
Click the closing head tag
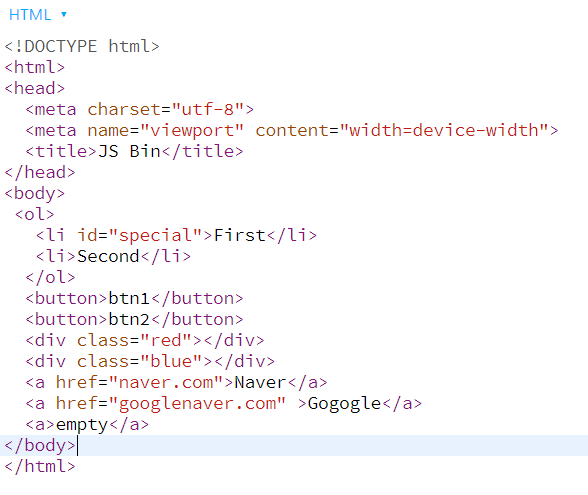(40, 172)
